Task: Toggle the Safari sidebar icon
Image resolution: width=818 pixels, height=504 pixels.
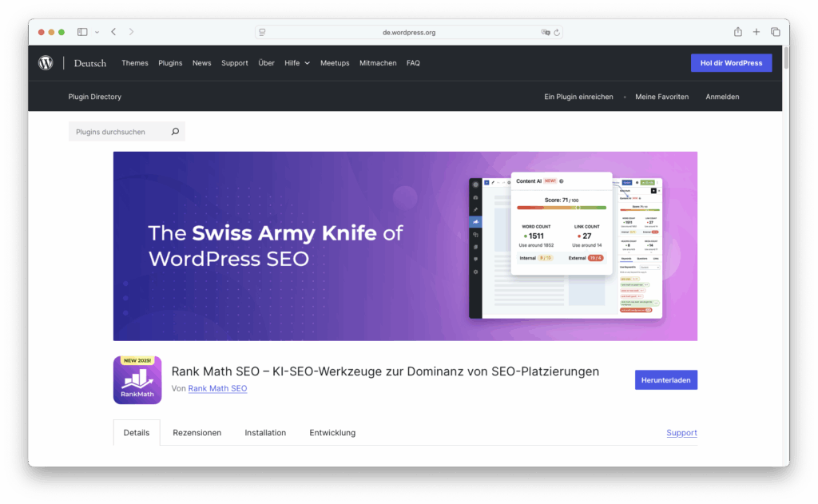Action: click(82, 32)
